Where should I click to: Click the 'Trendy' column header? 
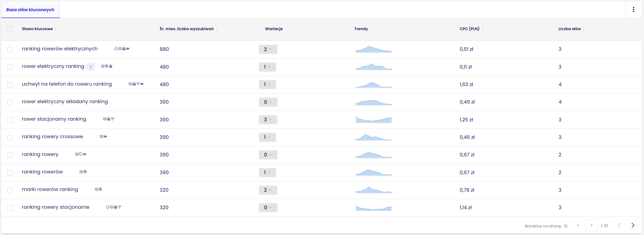(361, 29)
